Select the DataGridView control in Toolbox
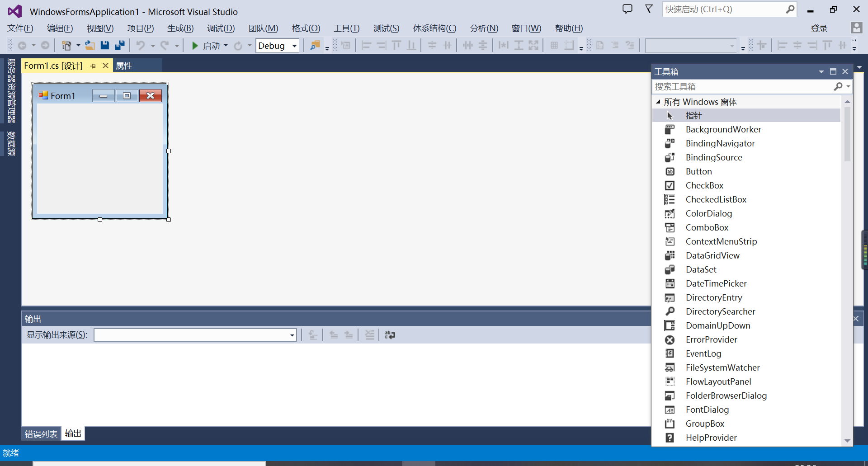 tap(712, 255)
